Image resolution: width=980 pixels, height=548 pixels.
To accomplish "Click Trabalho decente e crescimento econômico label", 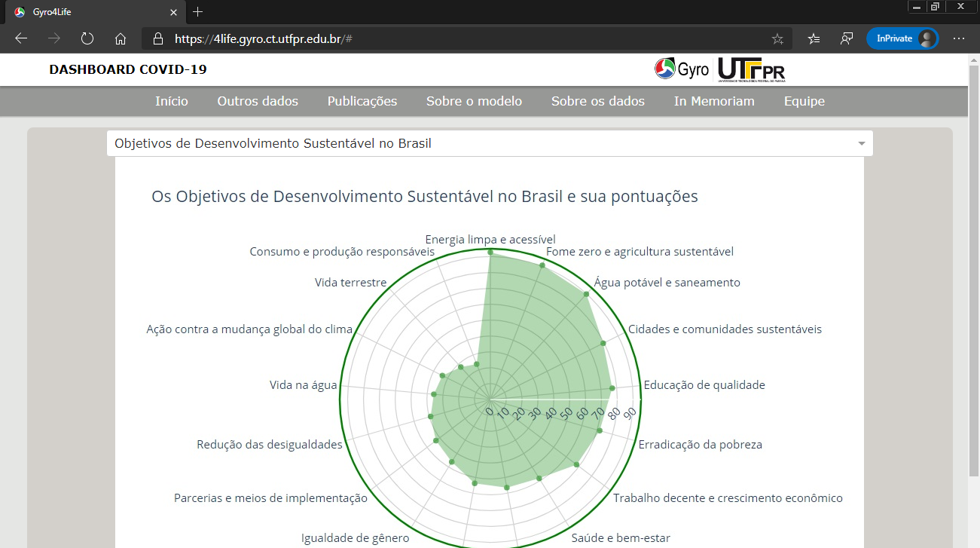I will click(x=728, y=498).
